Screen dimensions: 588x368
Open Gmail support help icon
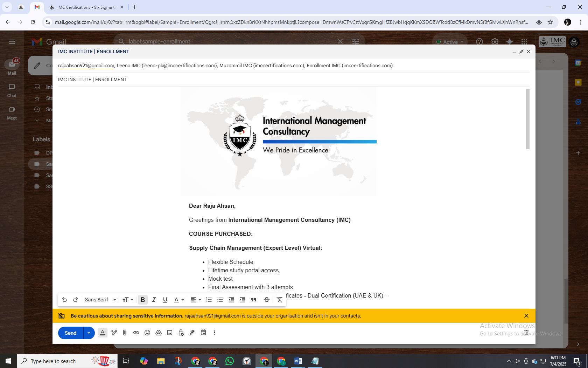click(479, 42)
